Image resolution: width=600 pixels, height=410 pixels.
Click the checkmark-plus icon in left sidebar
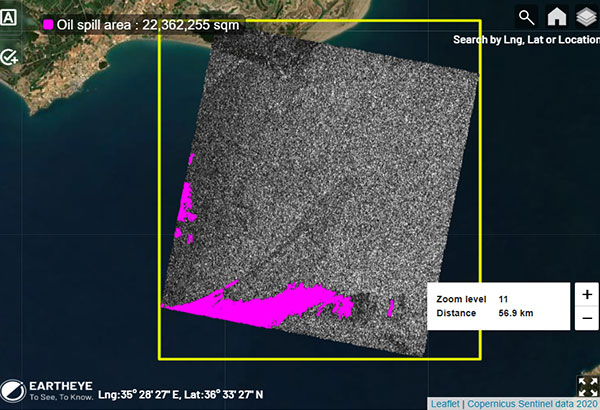click(x=9, y=58)
